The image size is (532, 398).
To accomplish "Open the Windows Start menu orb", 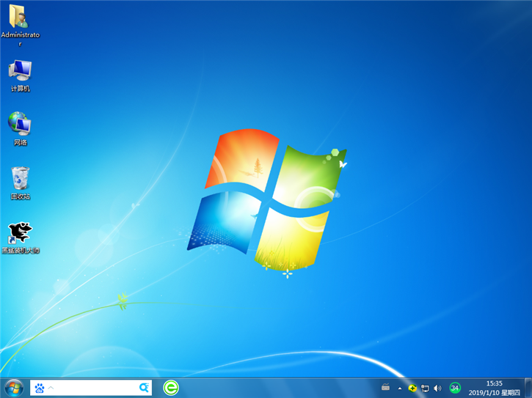I will tap(13, 387).
